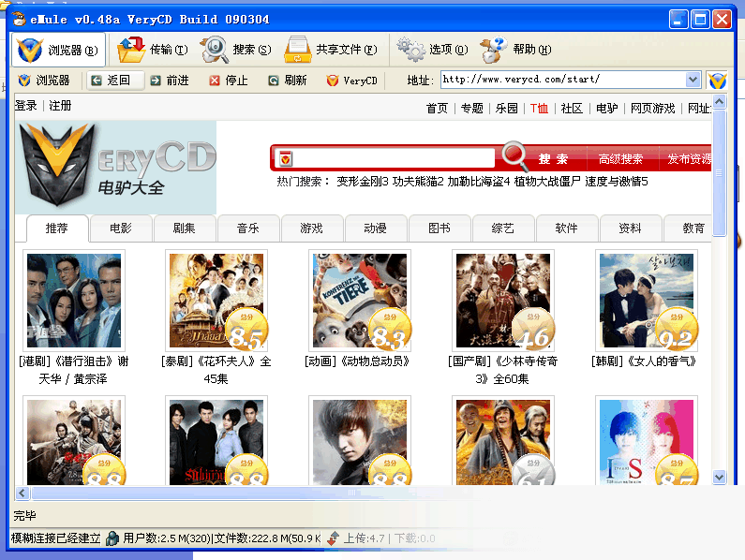The width and height of the screenshot is (745, 560).
Task: Click the red 搜索 search button
Action: (x=553, y=159)
